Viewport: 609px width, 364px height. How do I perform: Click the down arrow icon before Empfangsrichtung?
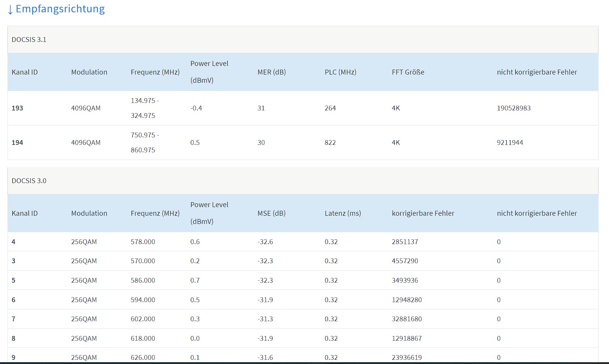(x=10, y=10)
